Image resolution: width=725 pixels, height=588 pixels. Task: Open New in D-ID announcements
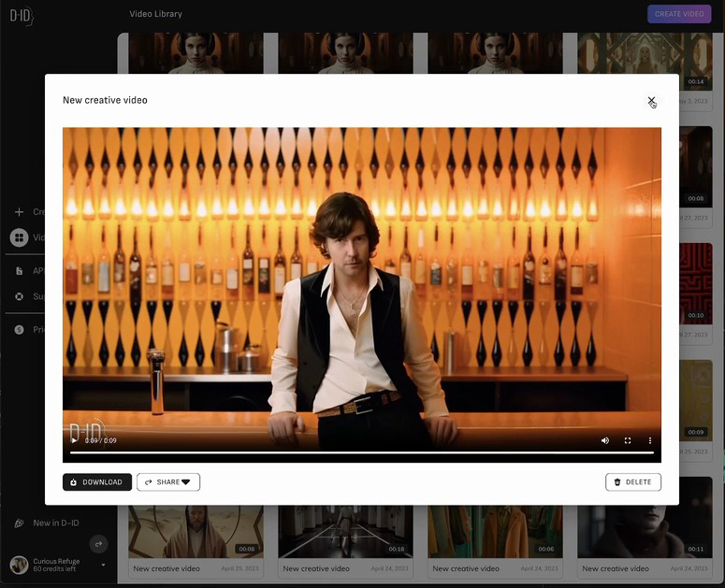point(56,523)
